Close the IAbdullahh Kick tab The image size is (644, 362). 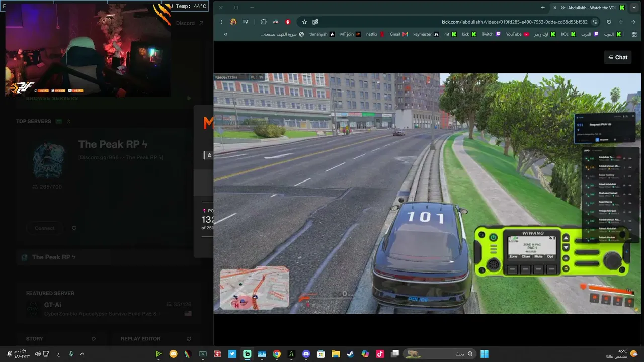click(x=555, y=8)
